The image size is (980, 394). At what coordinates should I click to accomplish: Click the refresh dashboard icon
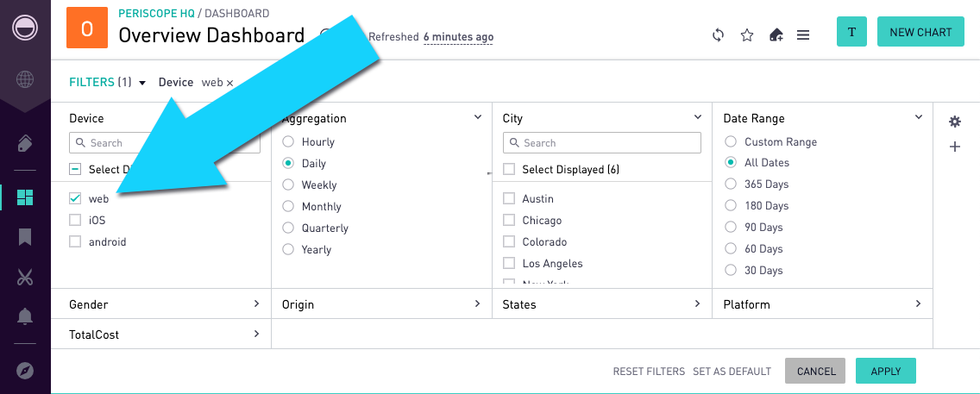(x=718, y=35)
